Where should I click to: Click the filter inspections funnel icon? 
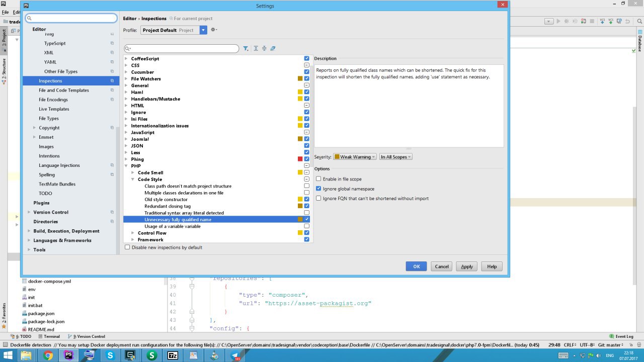coord(246,49)
